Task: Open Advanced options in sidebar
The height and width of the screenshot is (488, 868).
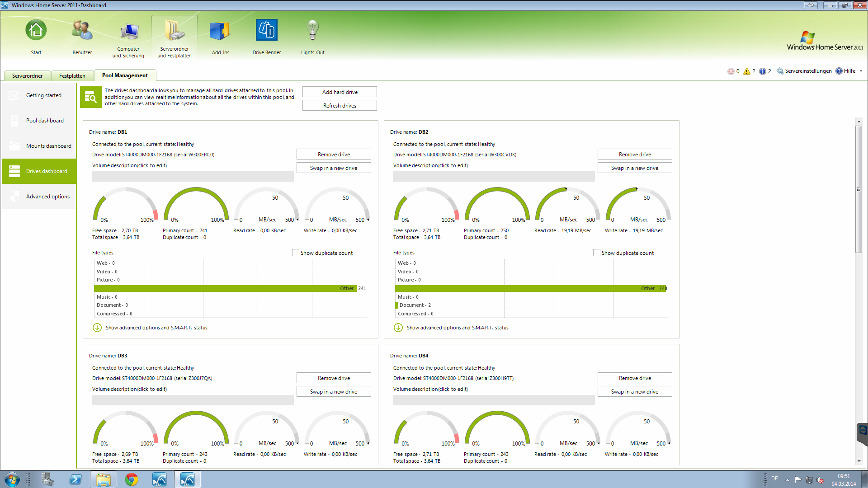Action: (x=39, y=197)
